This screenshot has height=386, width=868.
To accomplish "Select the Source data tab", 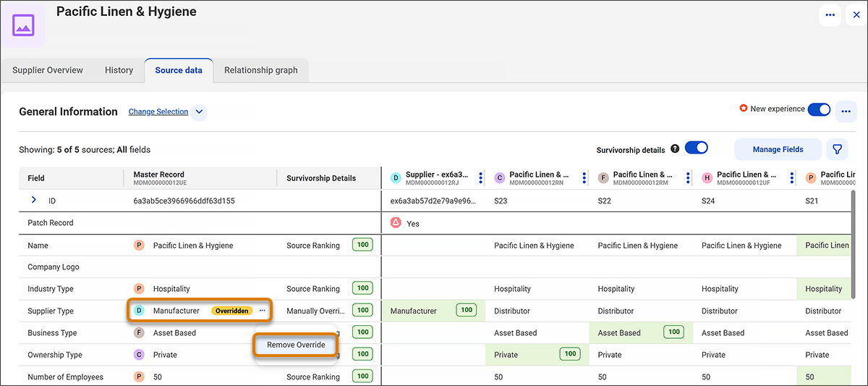I will pos(179,70).
